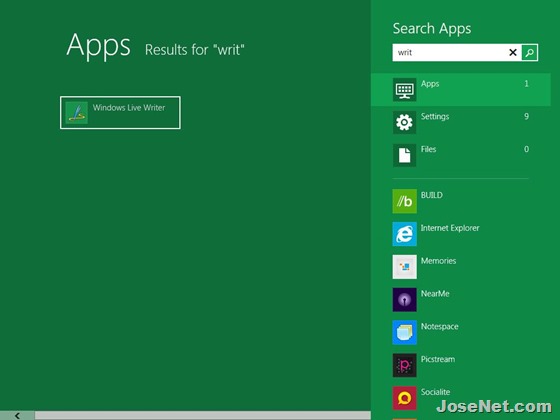Search within Picstream label
This screenshot has width=560, height=420.
(x=438, y=359)
